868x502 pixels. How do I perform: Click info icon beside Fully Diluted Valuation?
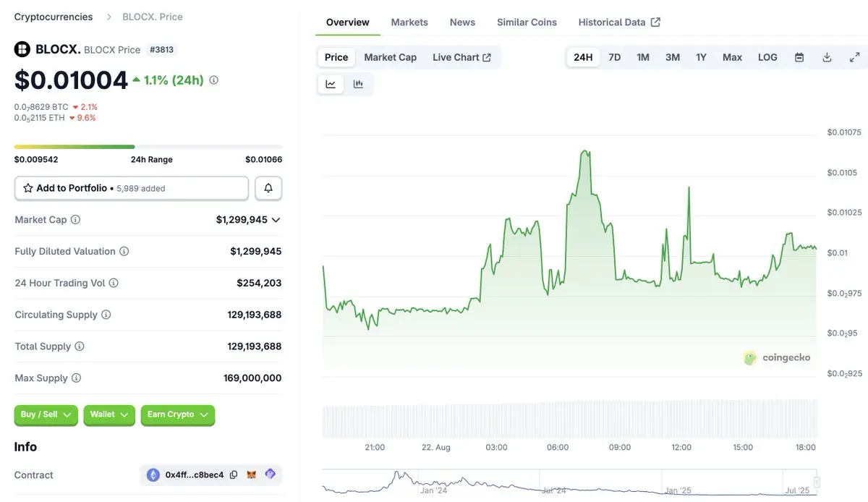point(124,251)
